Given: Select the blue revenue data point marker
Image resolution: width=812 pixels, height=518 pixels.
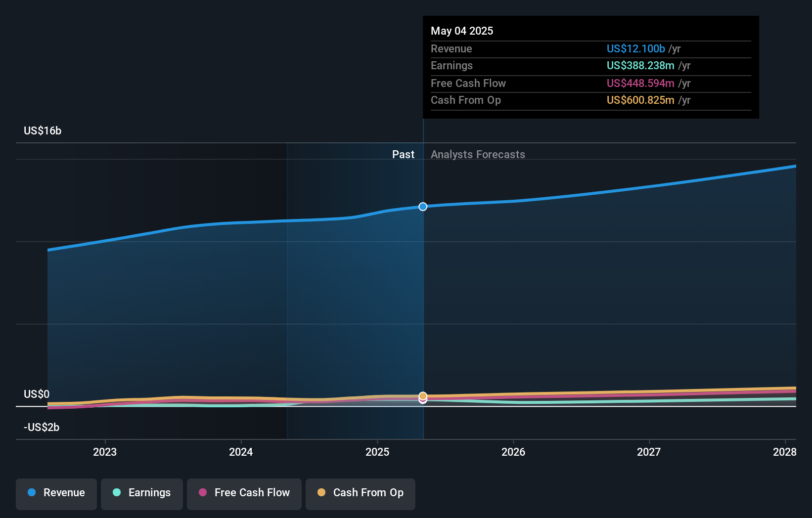Looking at the screenshot, I should pos(423,207).
